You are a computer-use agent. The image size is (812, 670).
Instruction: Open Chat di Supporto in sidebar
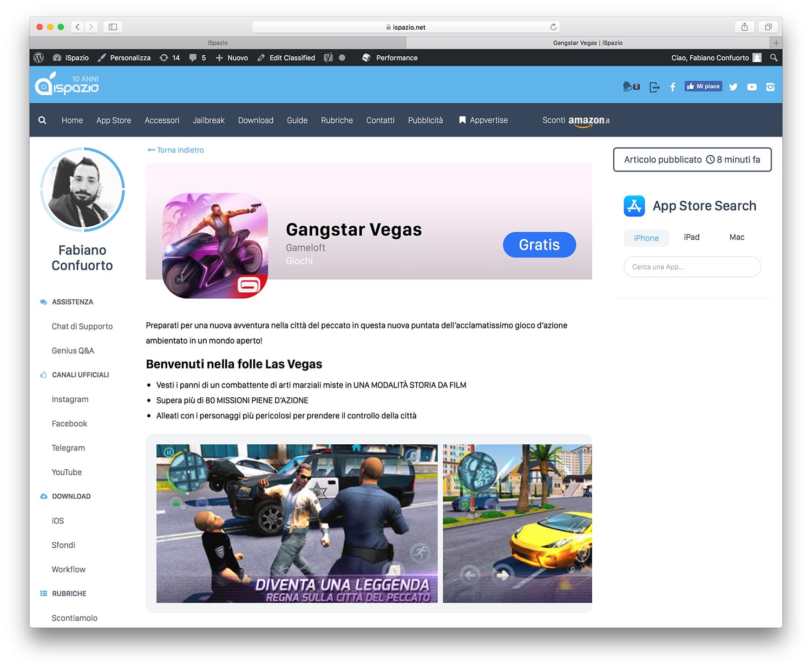coord(82,326)
